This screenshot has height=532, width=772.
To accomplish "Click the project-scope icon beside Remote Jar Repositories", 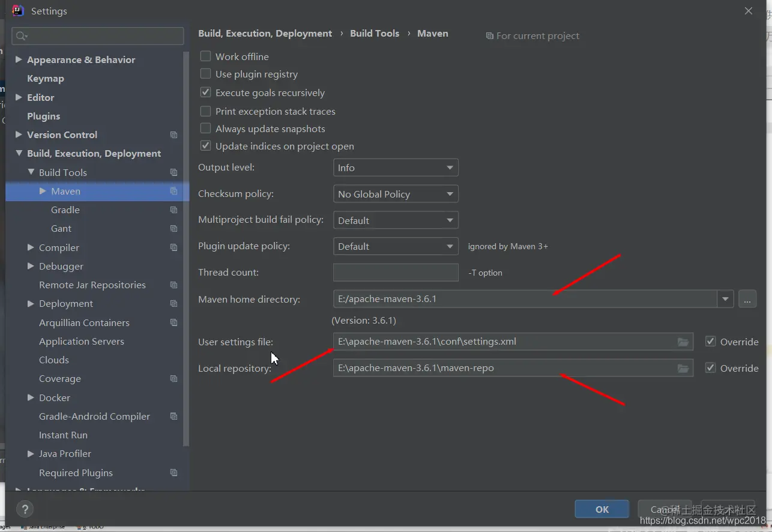I will point(173,285).
